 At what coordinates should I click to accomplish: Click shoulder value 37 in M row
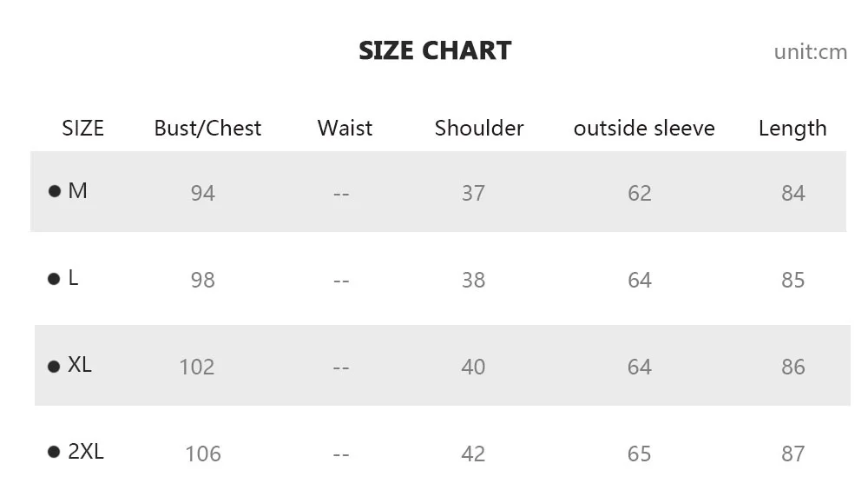coord(473,194)
